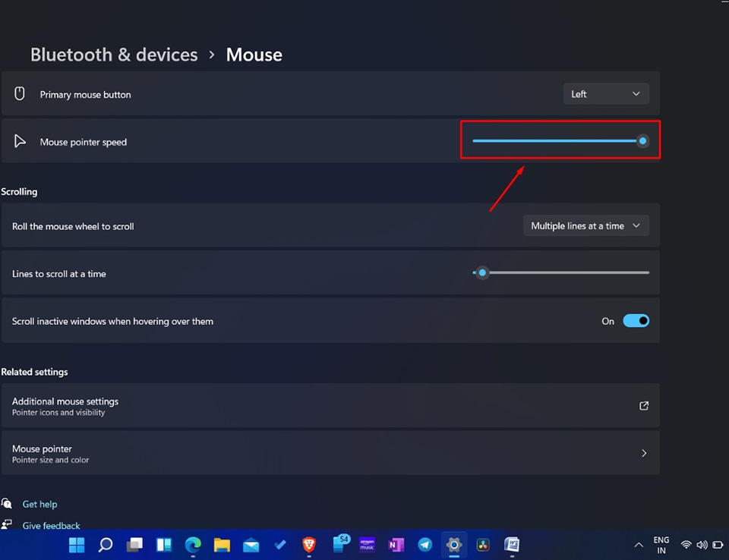
Task: Click the Get help link
Action: (x=39, y=504)
